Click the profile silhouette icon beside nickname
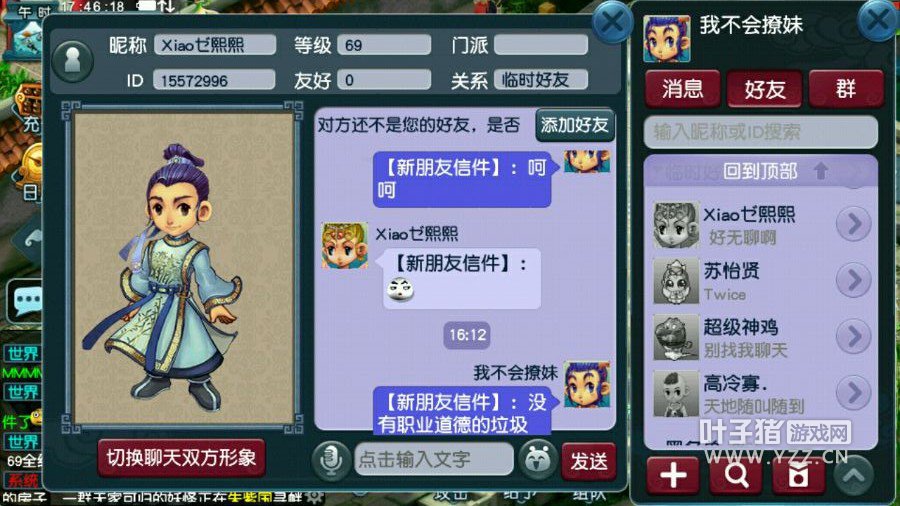 [72, 61]
